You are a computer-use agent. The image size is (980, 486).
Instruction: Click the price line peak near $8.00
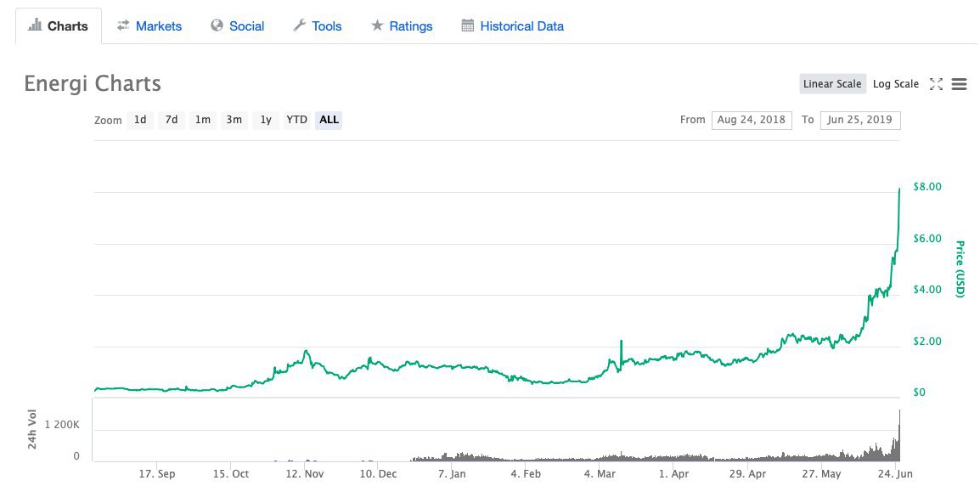[899, 189]
